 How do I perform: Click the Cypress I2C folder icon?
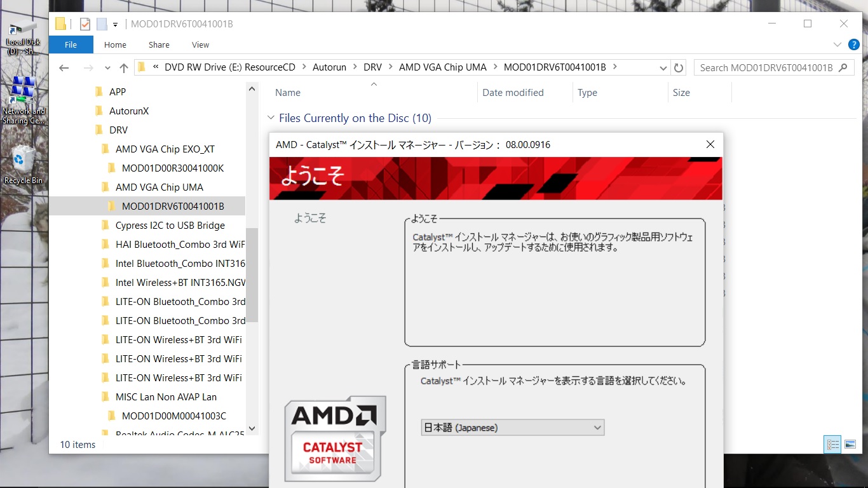[x=105, y=225]
